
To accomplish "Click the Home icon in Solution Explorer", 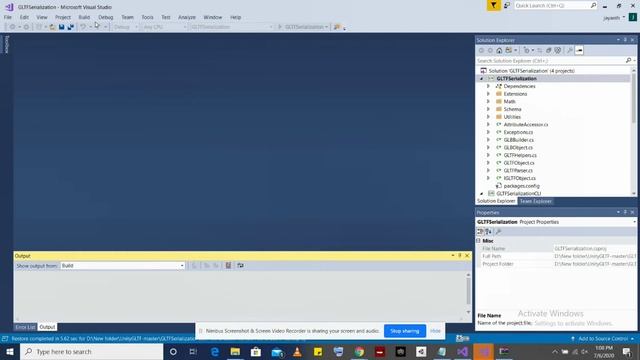I will (499, 51).
